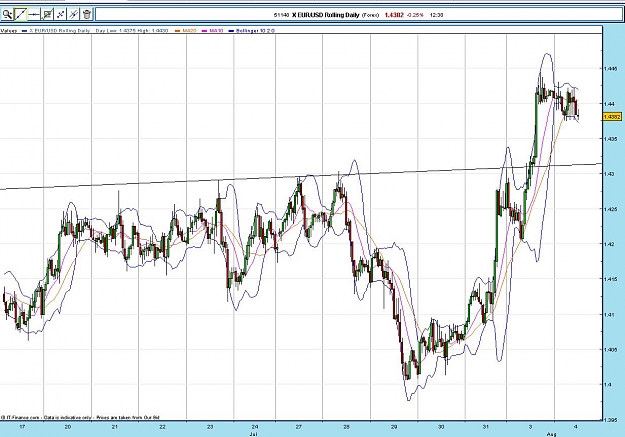
Task: Click the red price 1.4382 in header
Action: [394, 15]
